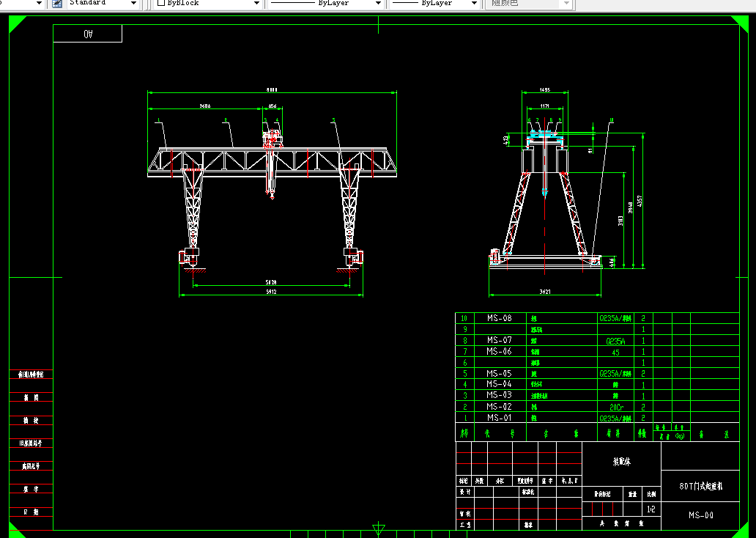
Task: Open the 随颜色 plot style dropdown
Action: 566,4
